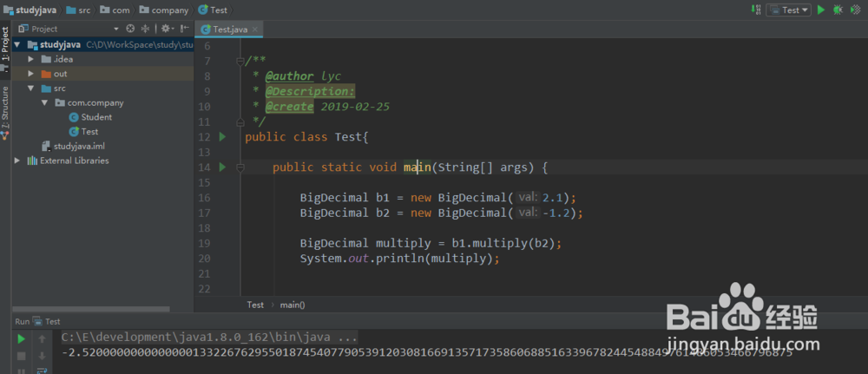Close the Test.java editor tab
This screenshot has width=868, height=374.
point(255,30)
